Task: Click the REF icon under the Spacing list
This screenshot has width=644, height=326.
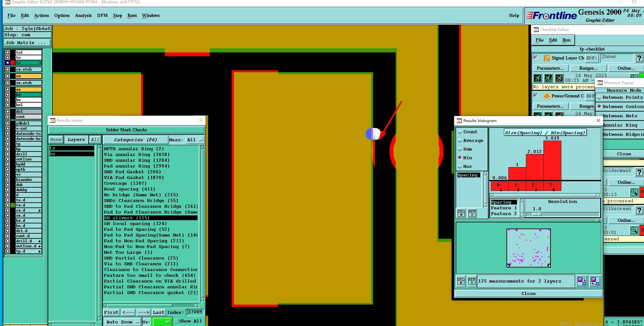Action: [472, 213]
